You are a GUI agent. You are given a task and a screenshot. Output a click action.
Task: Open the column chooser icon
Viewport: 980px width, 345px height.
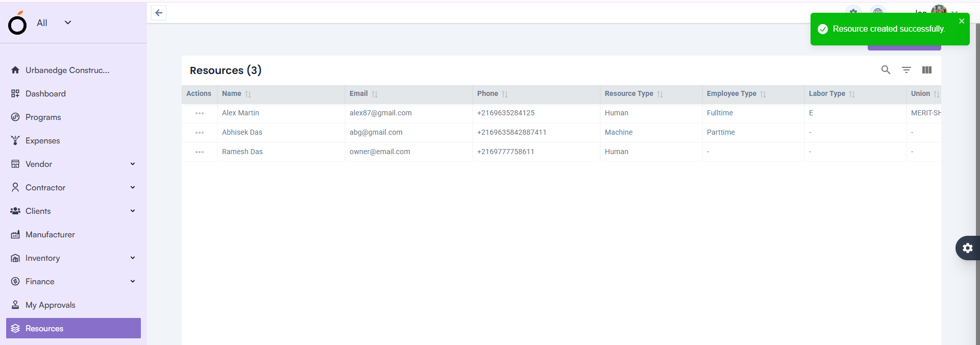click(x=927, y=70)
